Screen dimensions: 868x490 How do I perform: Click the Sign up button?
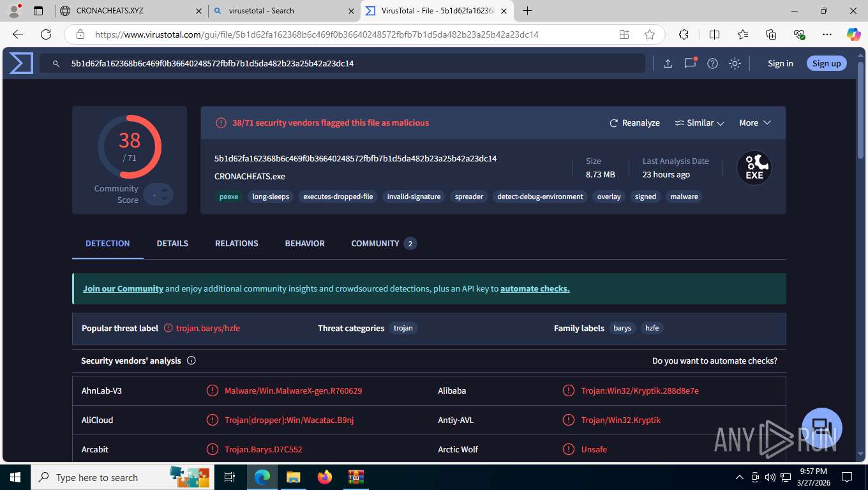[827, 63]
